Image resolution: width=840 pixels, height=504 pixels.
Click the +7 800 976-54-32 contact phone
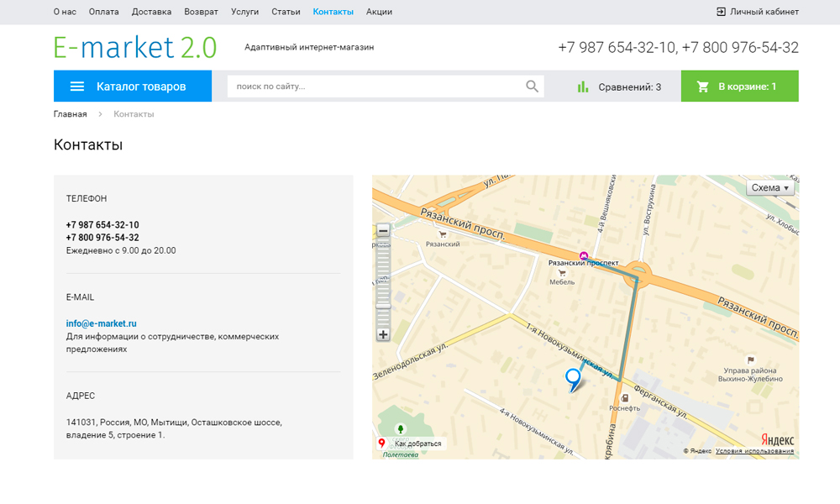click(x=102, y=238)
